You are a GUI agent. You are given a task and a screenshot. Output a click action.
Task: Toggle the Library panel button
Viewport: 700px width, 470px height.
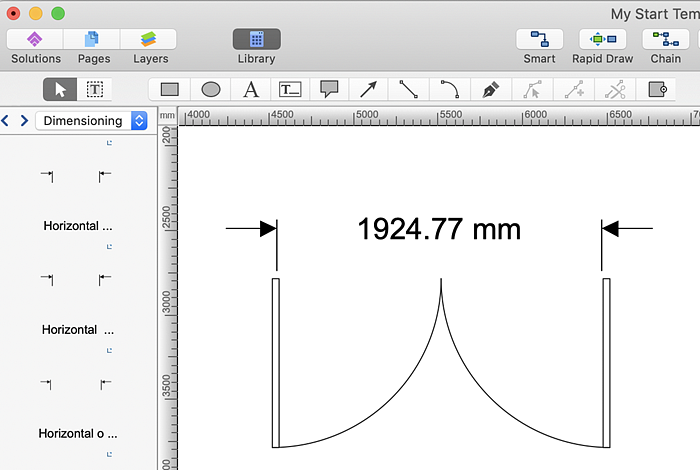pyautogui.click(x=256, y=40)
